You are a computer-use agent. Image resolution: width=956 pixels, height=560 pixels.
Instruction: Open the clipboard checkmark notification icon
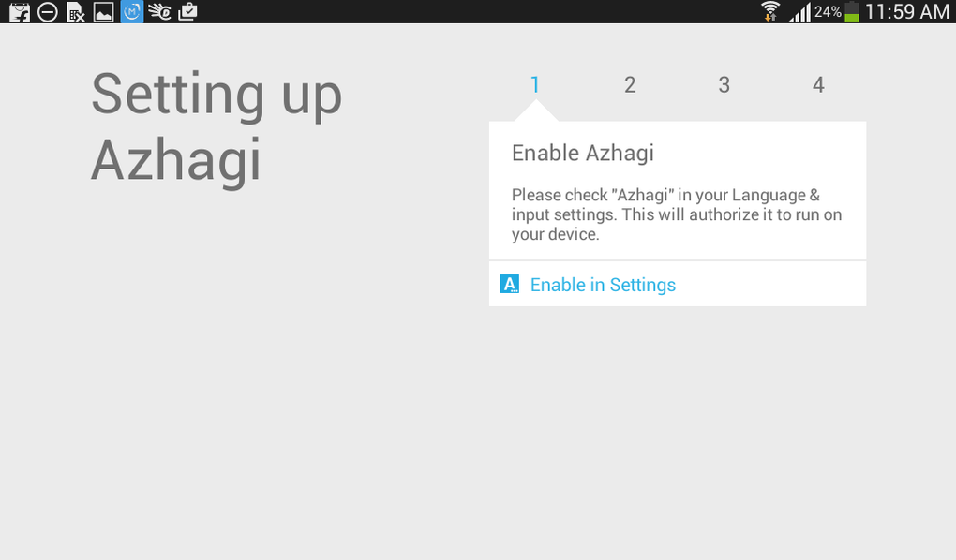point(187,12)
